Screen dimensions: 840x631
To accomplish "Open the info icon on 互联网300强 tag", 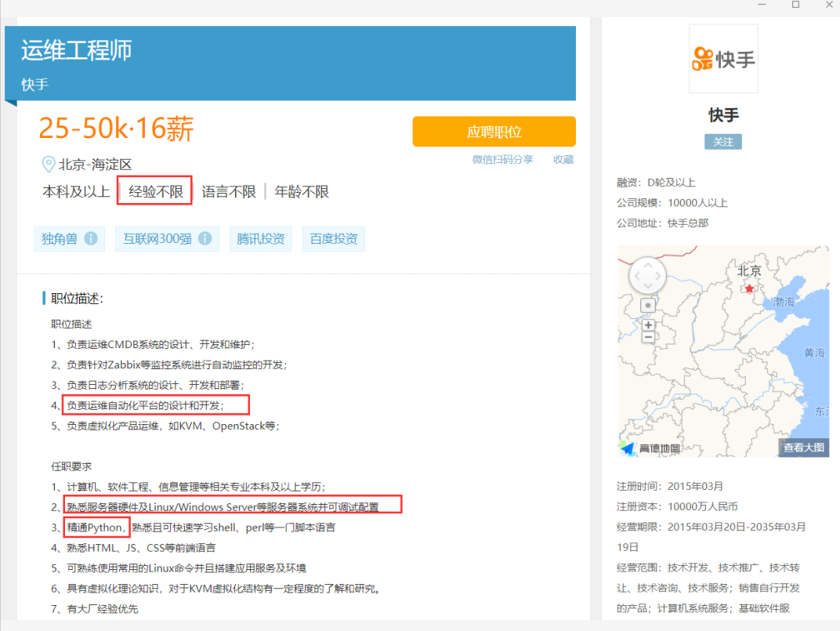I will [x=205, y=238].
